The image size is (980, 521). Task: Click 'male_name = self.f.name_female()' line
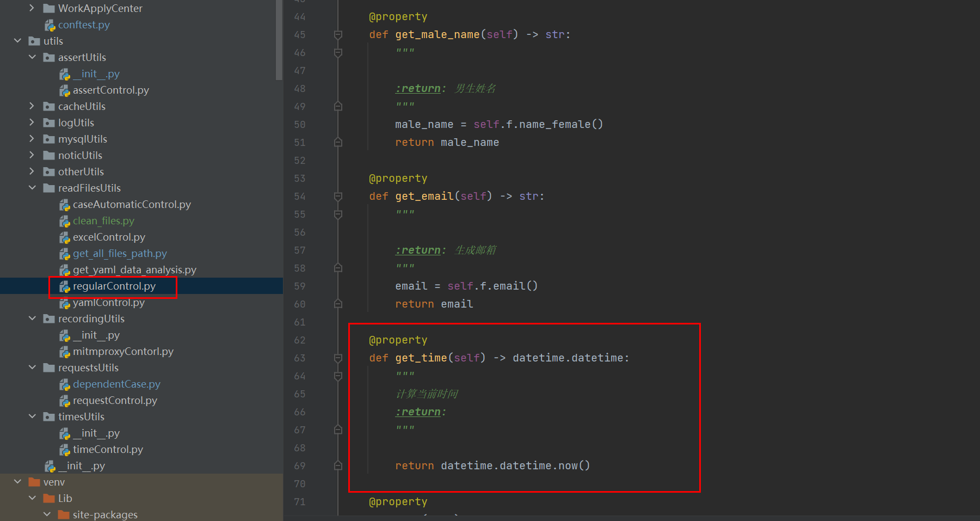499,125
